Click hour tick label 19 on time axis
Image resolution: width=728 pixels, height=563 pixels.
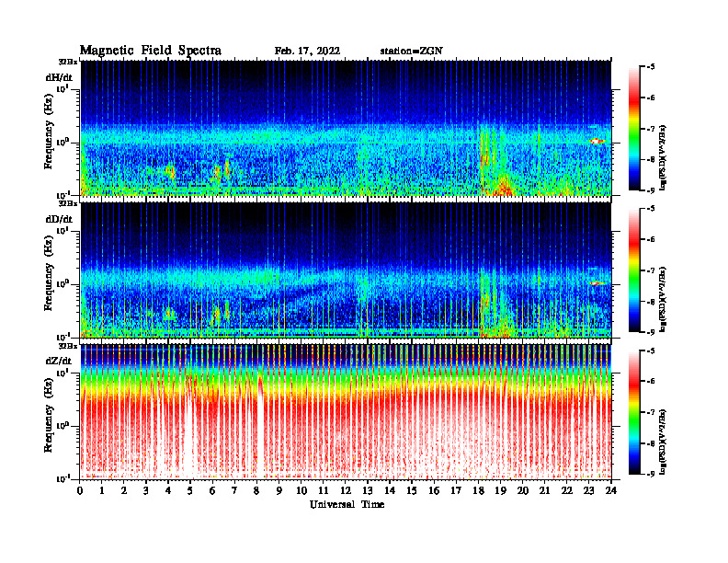(x=500, y=491)
